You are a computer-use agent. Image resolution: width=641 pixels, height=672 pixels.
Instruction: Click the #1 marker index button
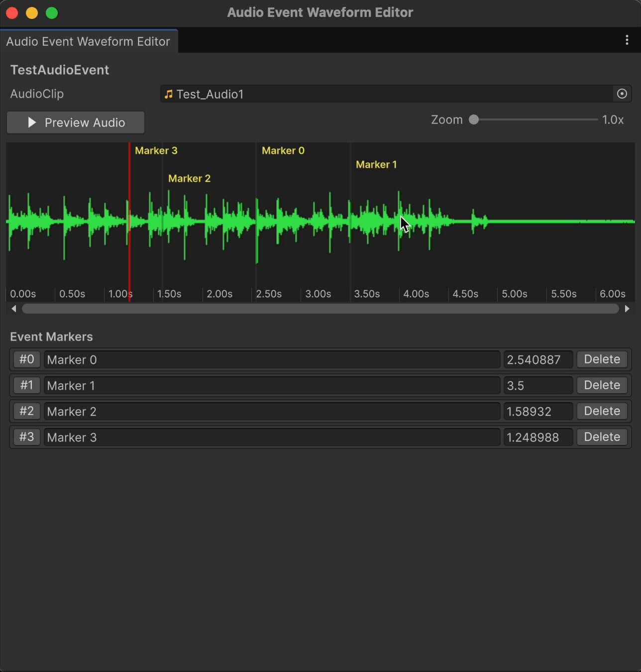coord(27,385)
